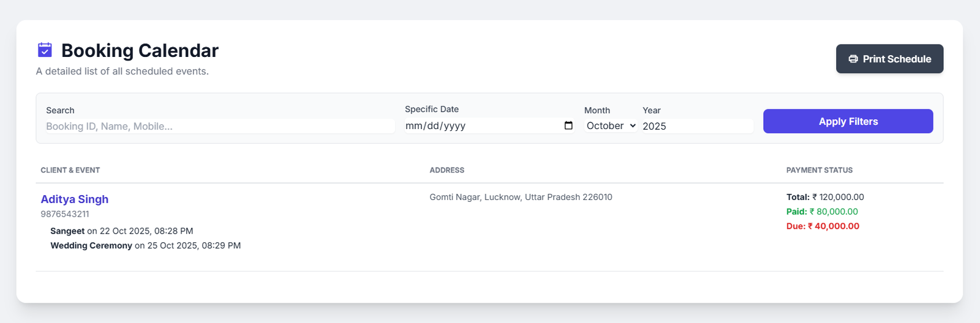Click the calendar check icon beside Booking Calendar

(x=45, y=50)
